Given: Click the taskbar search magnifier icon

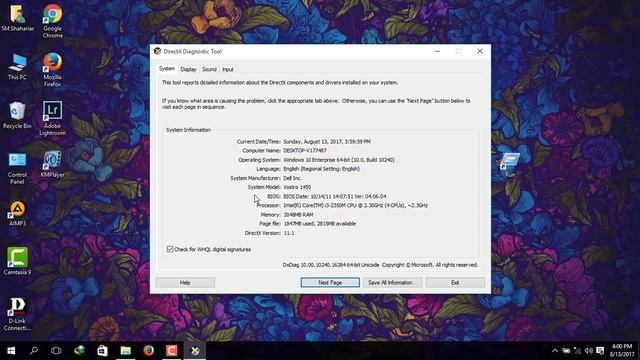Looking at the screenshot, I should pos(34,351).
